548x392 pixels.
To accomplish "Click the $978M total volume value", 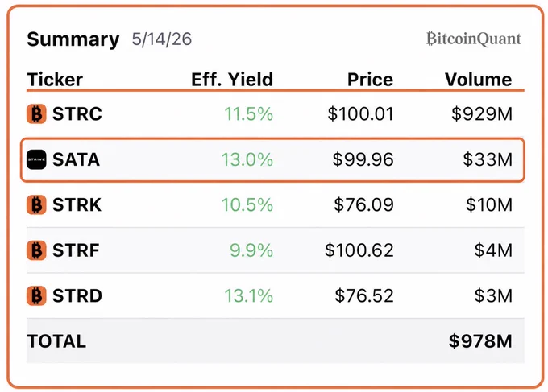I will (x=480, y=341).
